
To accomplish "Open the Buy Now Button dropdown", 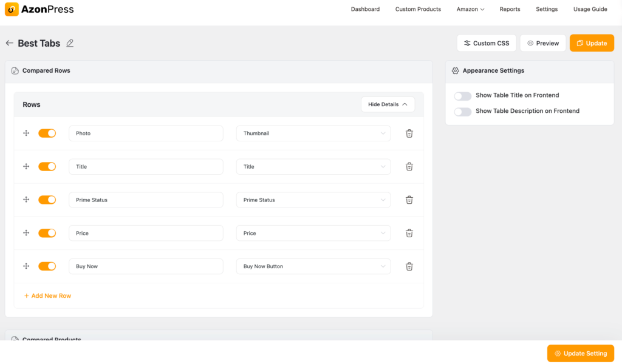I will coord(313,266).
